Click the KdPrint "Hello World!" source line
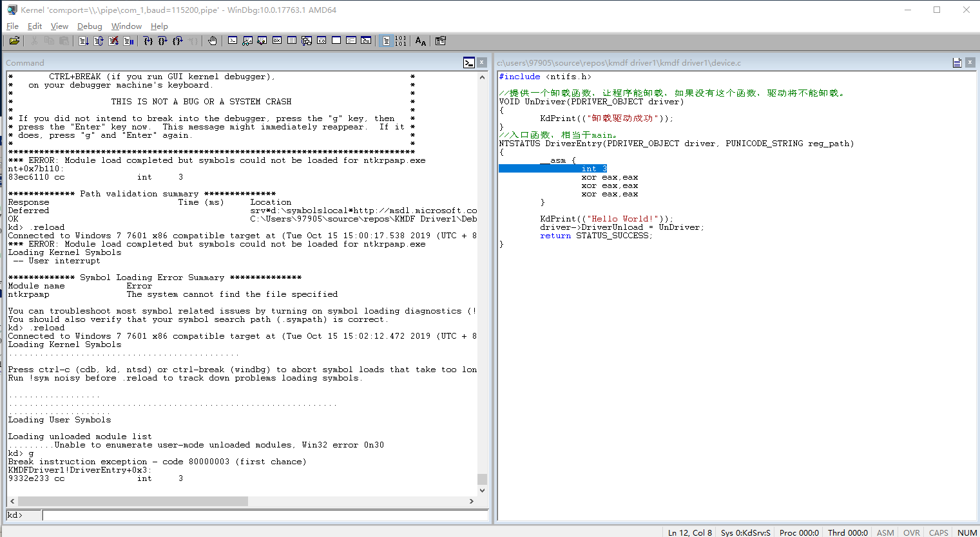 click(606, 219)
